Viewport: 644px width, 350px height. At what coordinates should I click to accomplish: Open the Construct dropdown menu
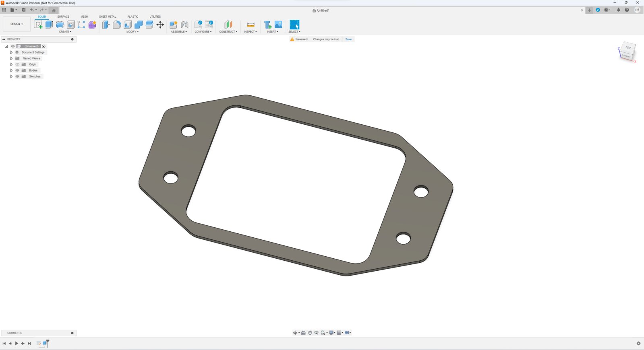[228, 31]
